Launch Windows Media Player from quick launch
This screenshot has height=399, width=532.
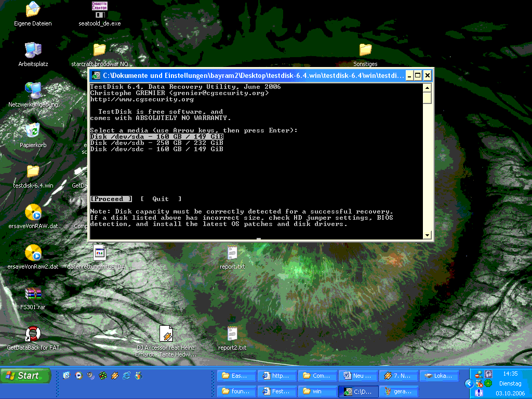79,375
